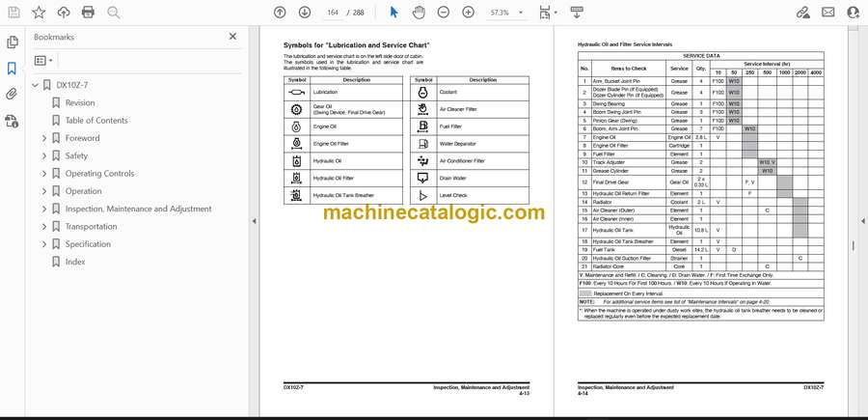868x420 pixels.
Task: Open the Page Thumbnails panel icon
Action: click(12, 42)
